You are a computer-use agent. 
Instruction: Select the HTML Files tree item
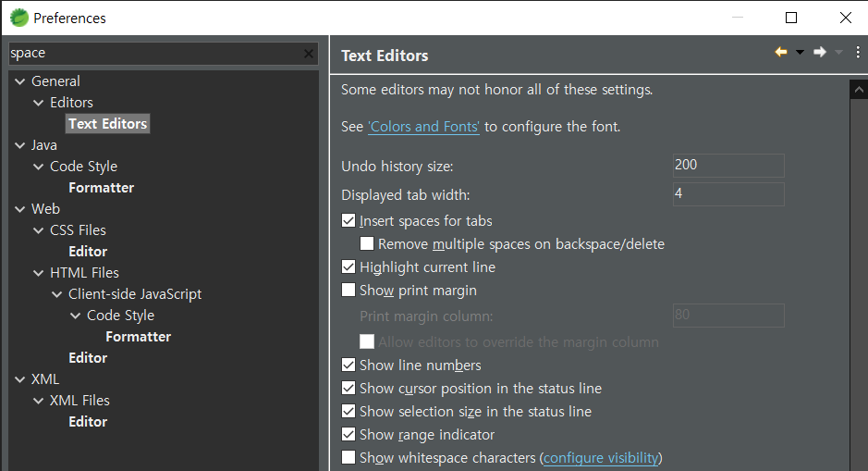tap(84, 273)
